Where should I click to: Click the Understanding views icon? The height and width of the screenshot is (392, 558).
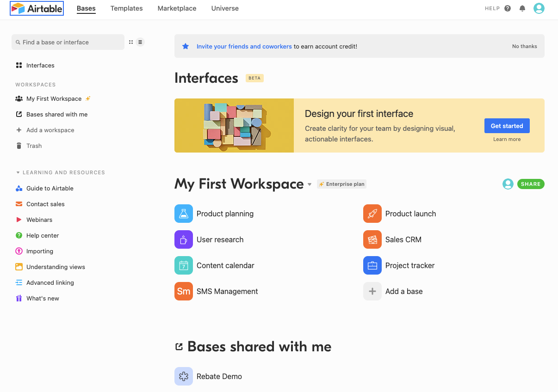point(19,267)
